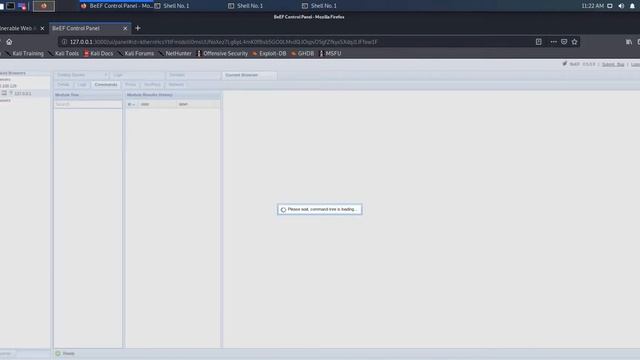Open the terminal launcher in the top panel
Screen dimensions: 640x360
(11, 6)
